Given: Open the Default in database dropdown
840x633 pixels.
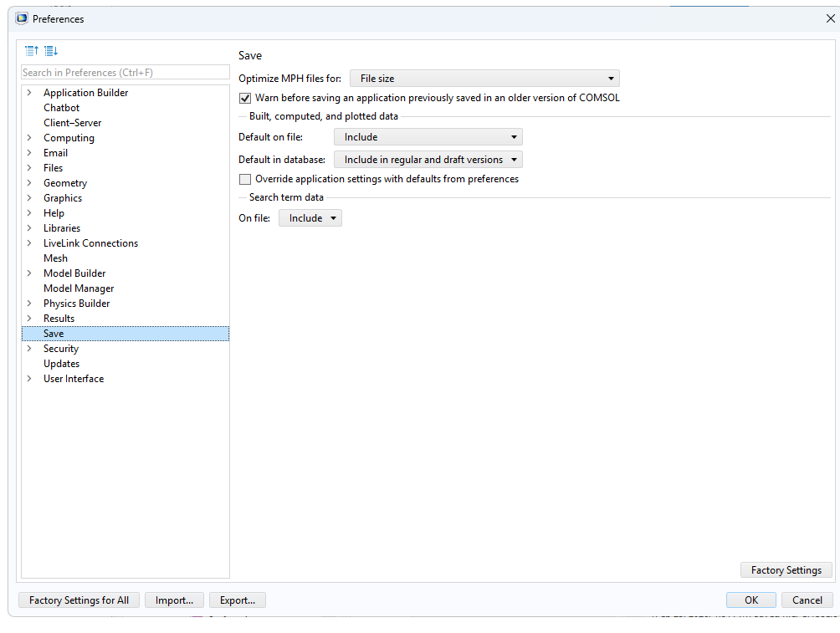Looking at the screenshot, I should click(x=428, y=160).
